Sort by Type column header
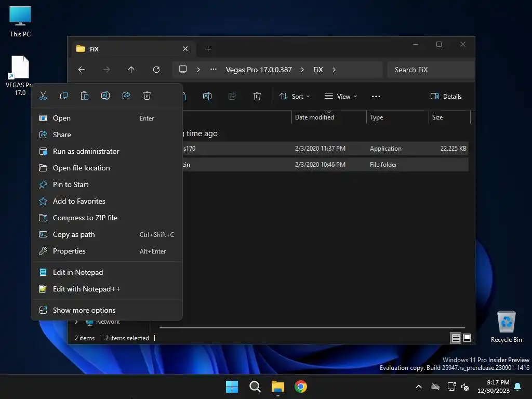 coord(397,117)
